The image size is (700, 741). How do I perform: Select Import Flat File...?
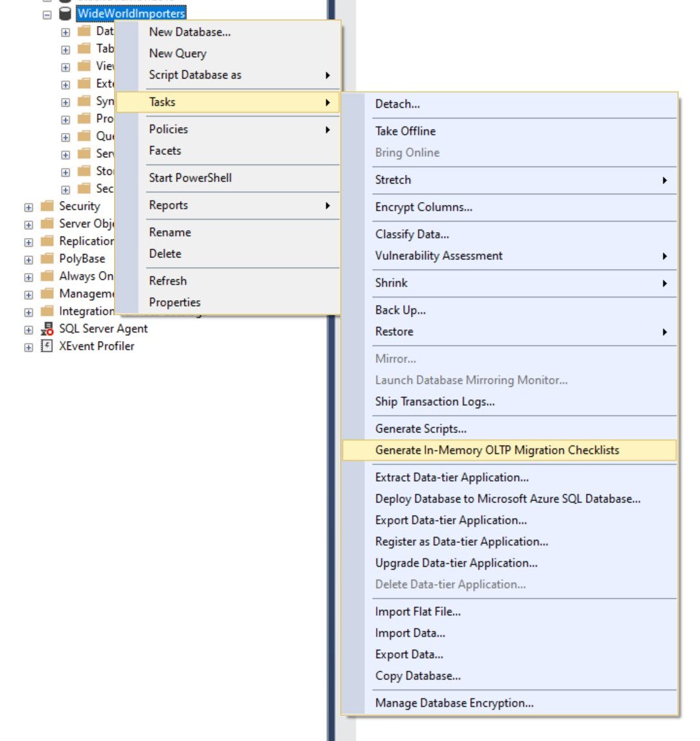click(509, 611)
